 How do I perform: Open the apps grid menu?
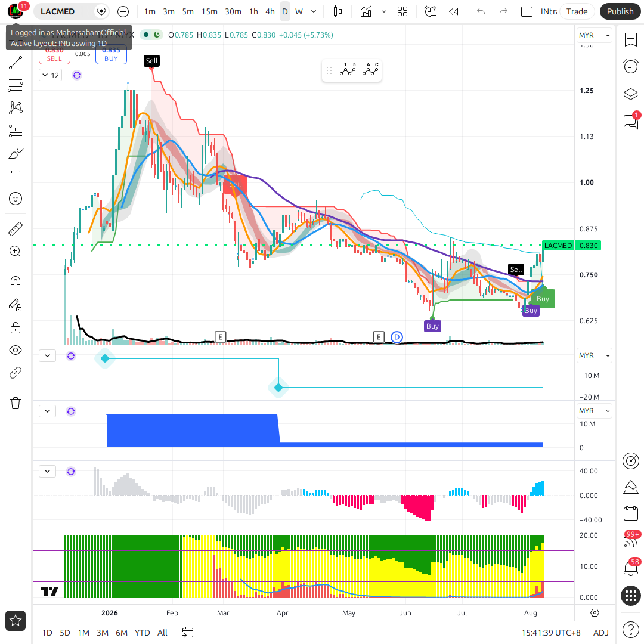tap(630, 595)
